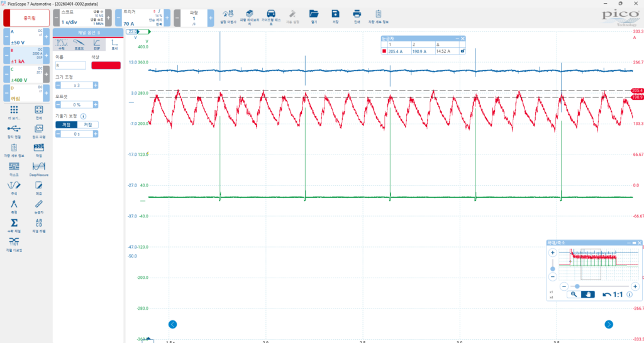Image resolution: width=644 pixels, height=343 pixels.
Task: Expand Channel A ±50 V settings
Action: point(25,37)
